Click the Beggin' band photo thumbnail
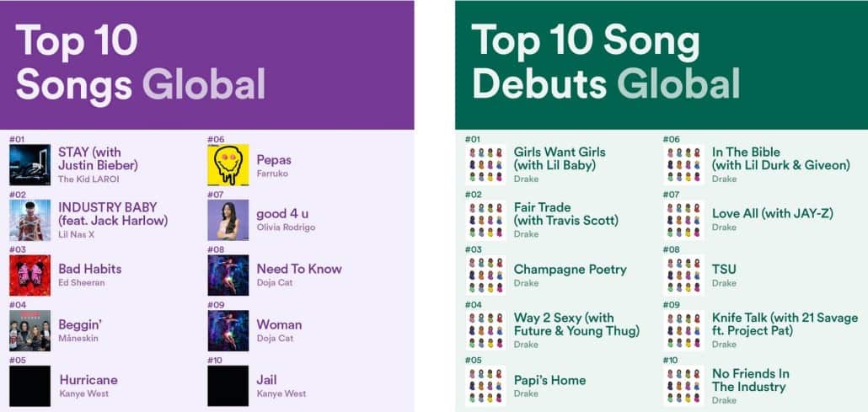The width and height of the screenshot is (868, 412). (29, 330)
